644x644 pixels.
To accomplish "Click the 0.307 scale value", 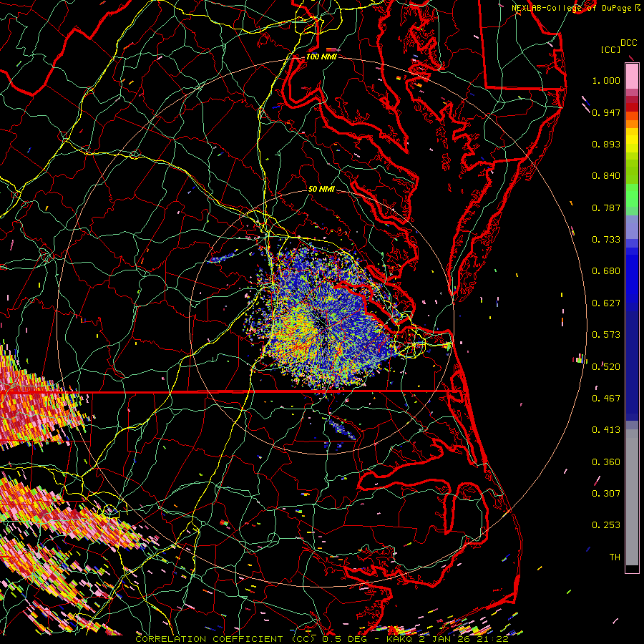I will tap(606, 494).
